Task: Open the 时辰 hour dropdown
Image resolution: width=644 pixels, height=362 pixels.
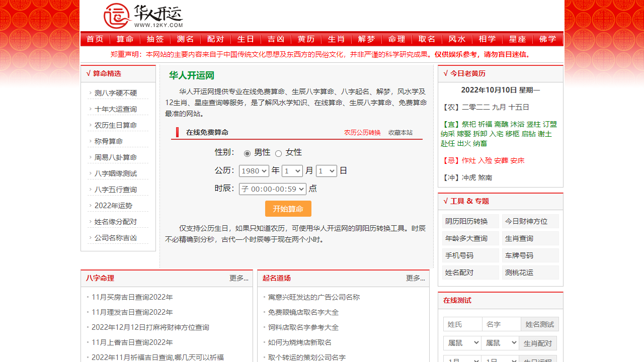Action: [273, 189]
